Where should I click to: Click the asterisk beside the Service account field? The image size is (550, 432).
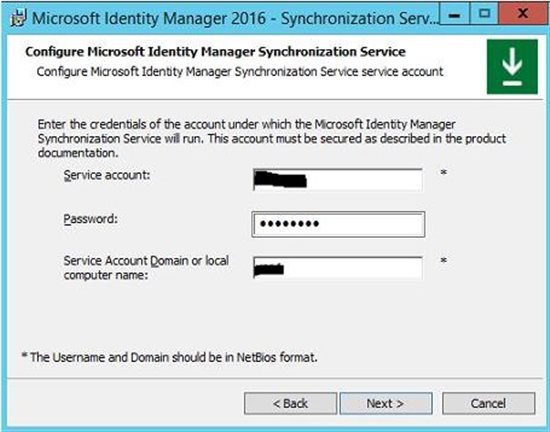click(444, 173)
